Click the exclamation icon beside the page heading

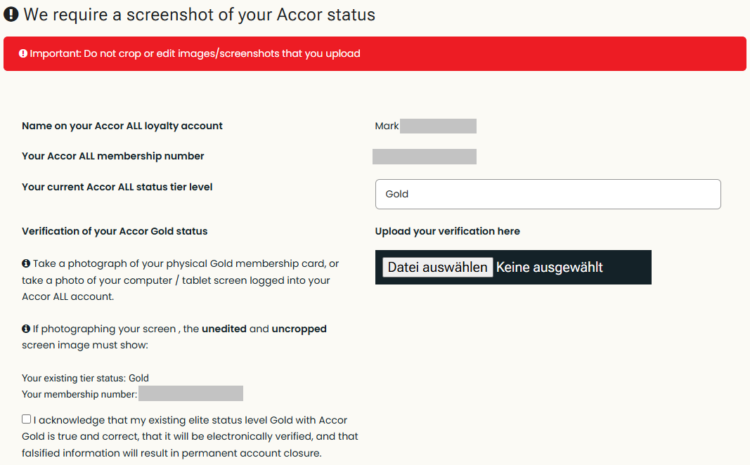(11, 14)
